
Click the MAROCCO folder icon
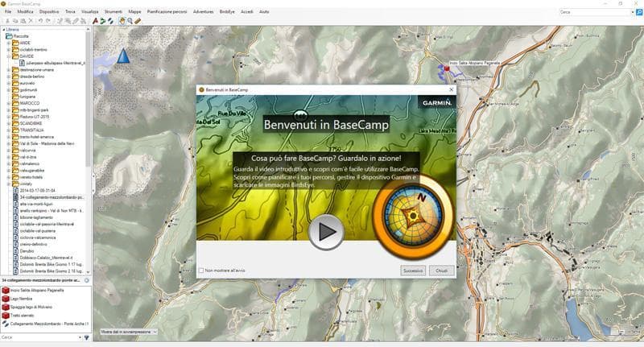tap(15, 103)
